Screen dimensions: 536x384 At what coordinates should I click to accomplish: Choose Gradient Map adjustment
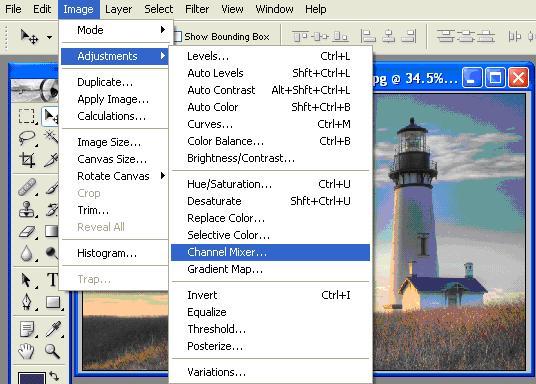[x=270, y=269]
